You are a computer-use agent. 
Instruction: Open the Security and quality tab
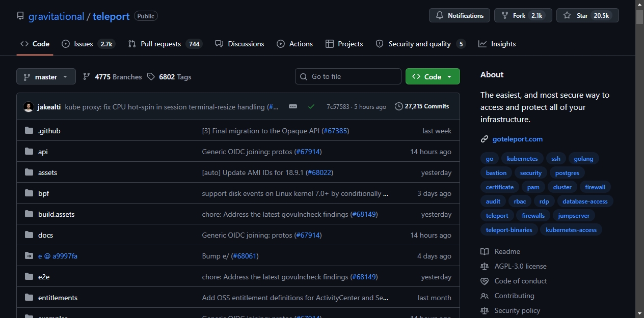(x=420, y=44)
